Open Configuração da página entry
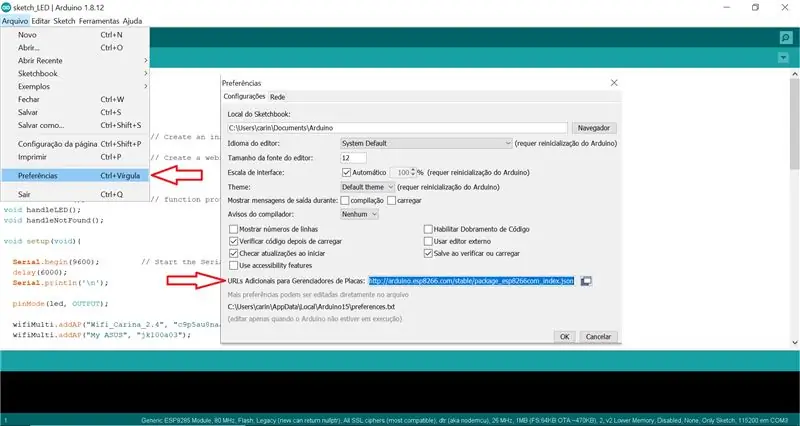The width and height of the screenshot is (800, 426). pyautogui.click(x=74, y=144)
